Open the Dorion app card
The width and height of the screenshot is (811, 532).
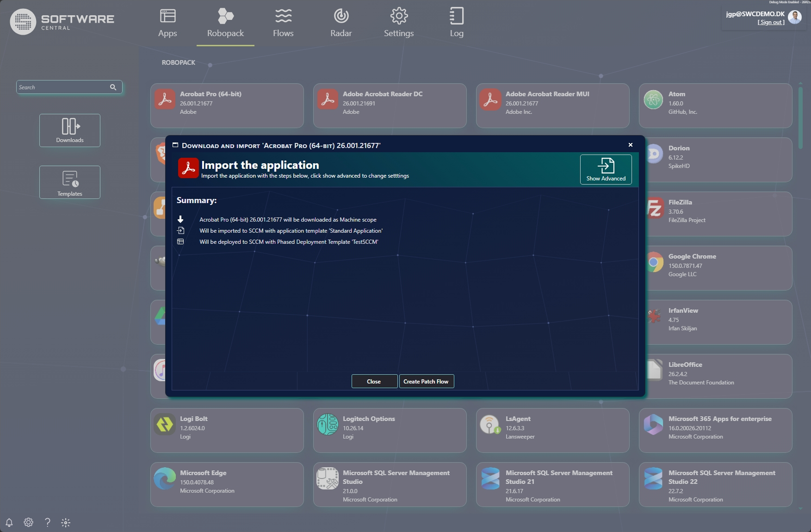(x=718, y=160)
